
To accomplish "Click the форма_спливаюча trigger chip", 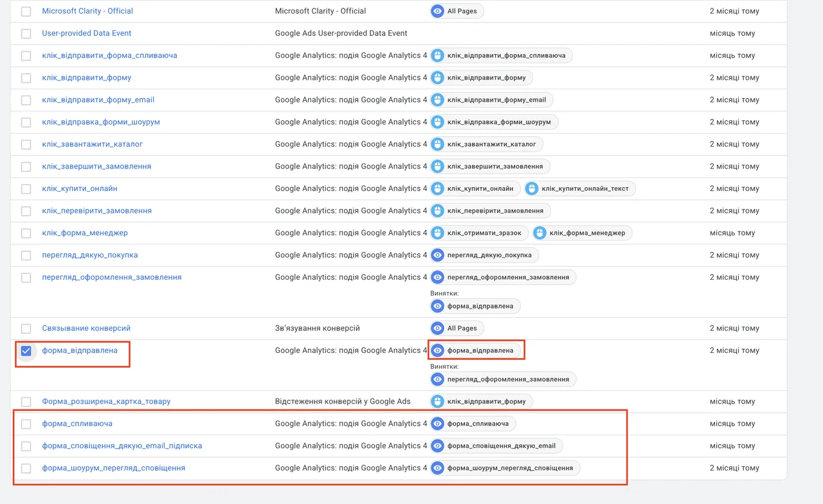I will coord(473,424).
